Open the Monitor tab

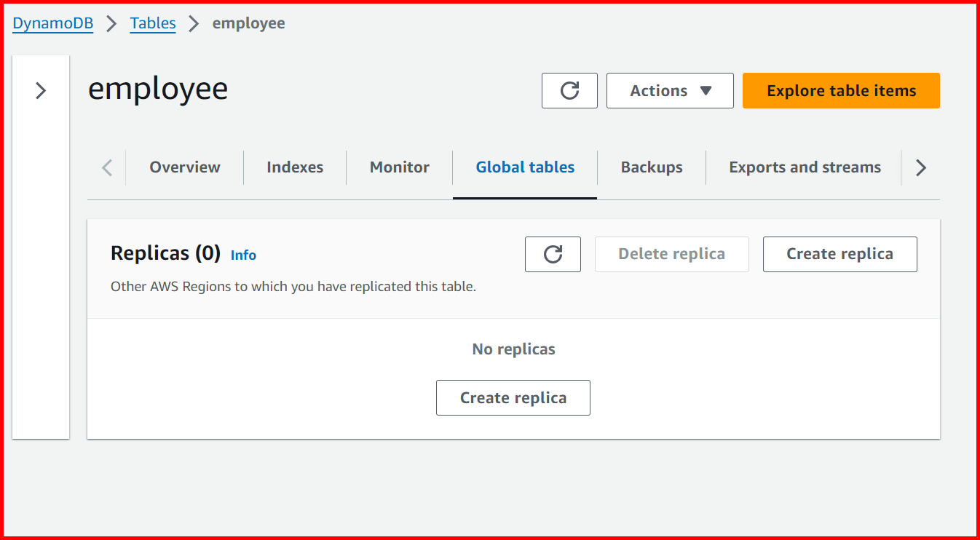coord(399,167)
